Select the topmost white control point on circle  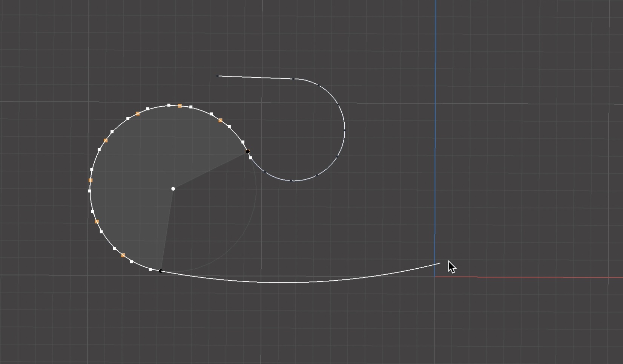[x=169, y=105]
